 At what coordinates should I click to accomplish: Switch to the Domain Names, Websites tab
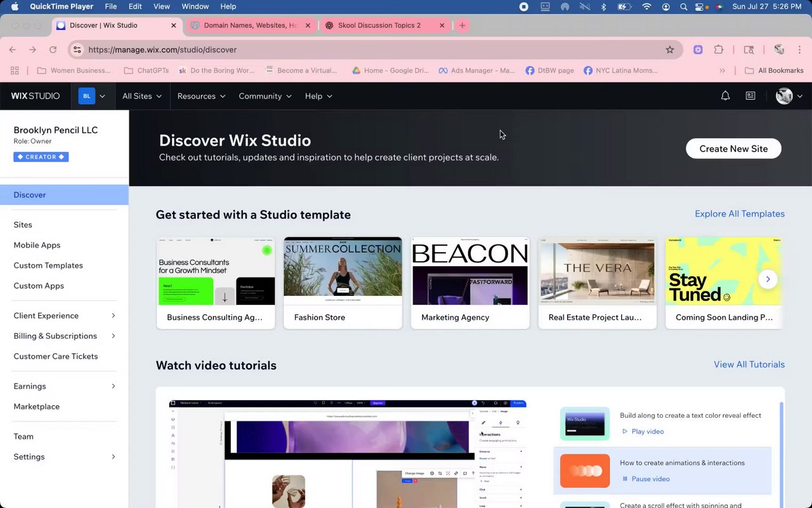click(x=251, y=25)
